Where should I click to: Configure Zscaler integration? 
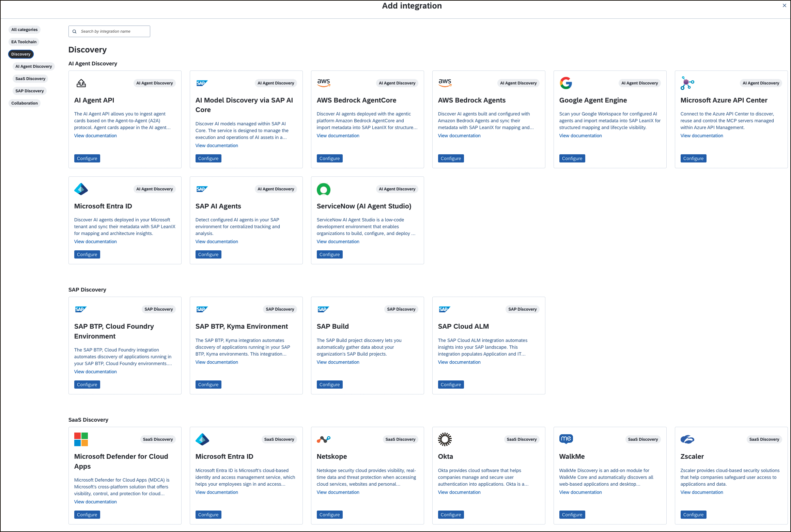click(x=694, y=515)
